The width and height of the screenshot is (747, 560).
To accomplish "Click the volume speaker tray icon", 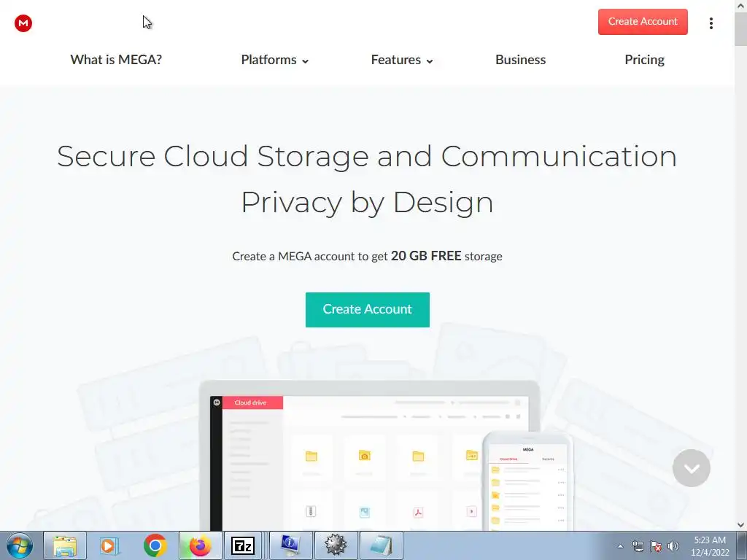I will point(673,546).
